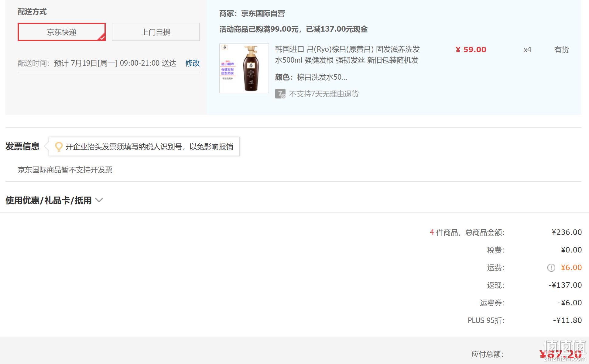Viewport: 589px width, 364px height.
Task: Click the total goods amount ¥236.00
Action: [x=567, y=232]
